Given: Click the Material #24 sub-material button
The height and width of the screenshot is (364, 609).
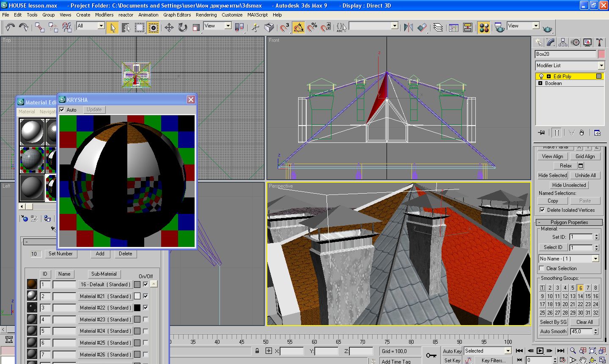Looking at the screenshot, I should 105,331.
